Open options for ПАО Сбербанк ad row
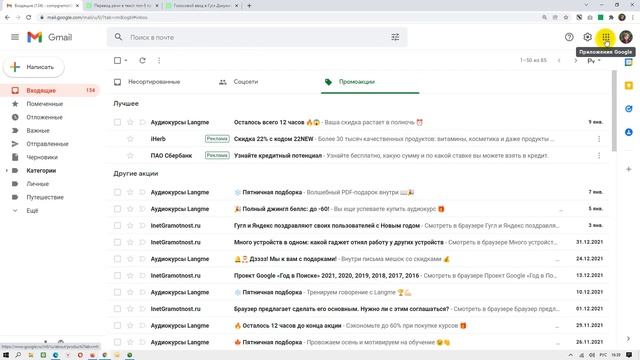 599,156
